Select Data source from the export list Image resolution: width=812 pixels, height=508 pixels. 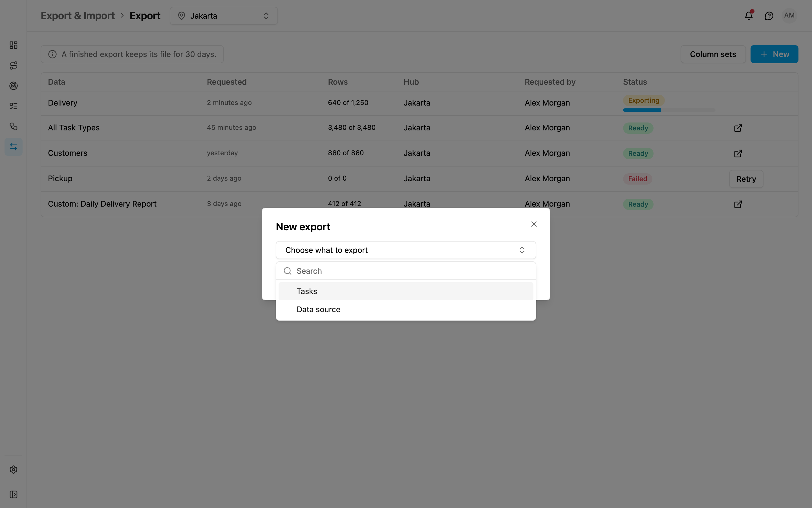[406, 309]
